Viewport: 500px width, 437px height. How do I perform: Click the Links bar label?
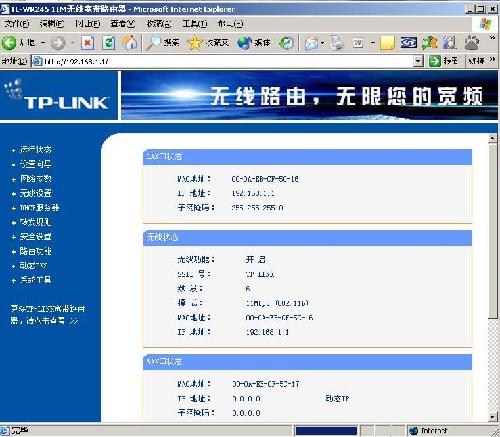[x=476, y=61]
